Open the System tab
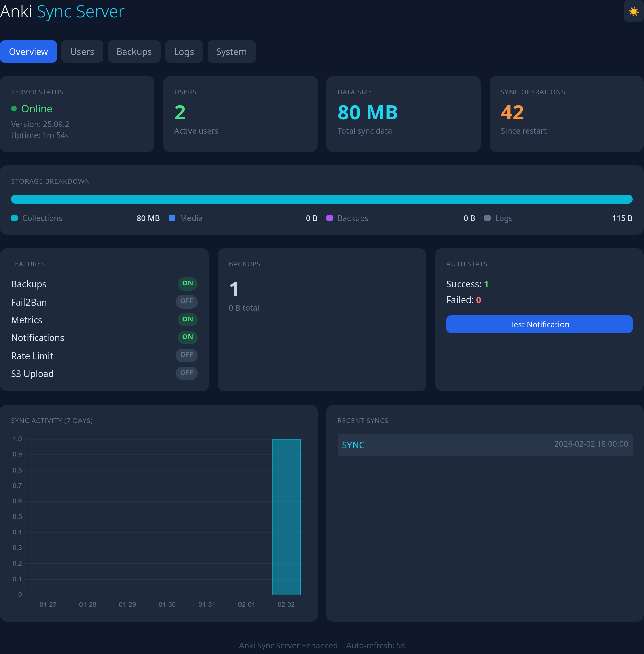644x654 pixels. click(231, 51)
